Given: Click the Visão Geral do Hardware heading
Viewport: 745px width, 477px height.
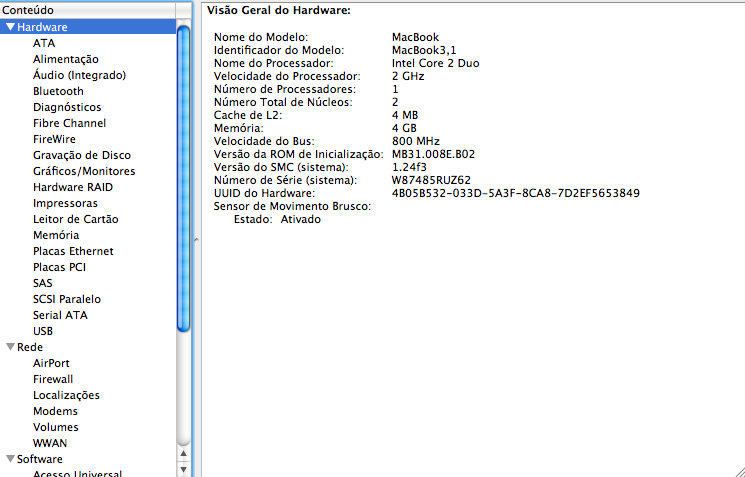Looking at the screenshot, I should point(279,10).
